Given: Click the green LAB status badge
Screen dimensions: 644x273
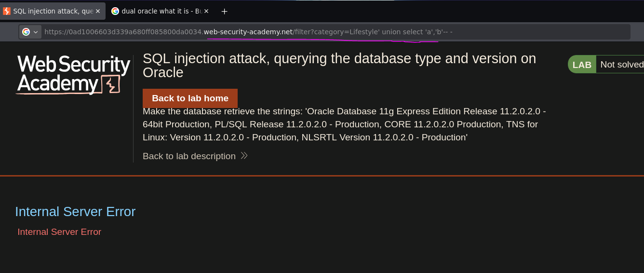Looking at the screenshot, I should click(582, 65).
